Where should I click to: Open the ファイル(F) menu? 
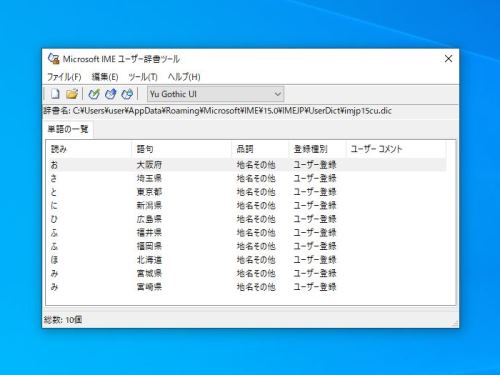64,77
